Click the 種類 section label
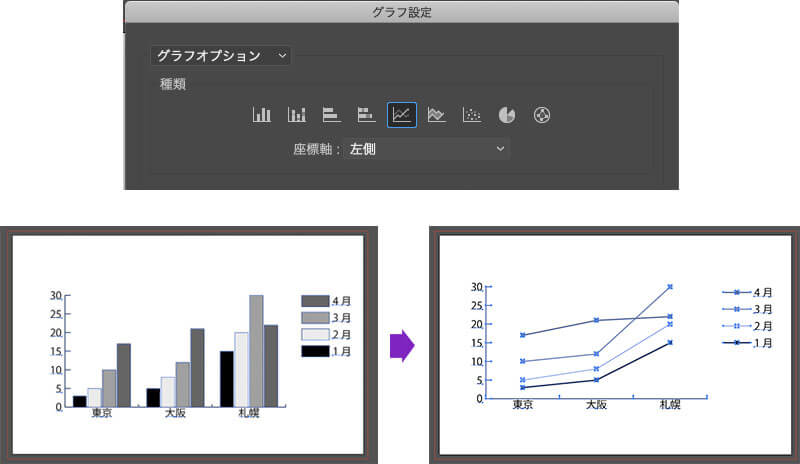Image resolution: width=800 pixels, height=464 pixels. (172, 84)
